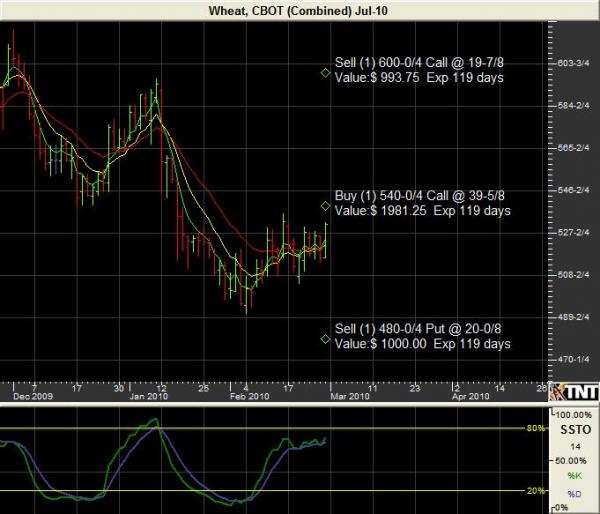Select the Sell 480-0/4 Put annotation text
Viewport: 600px width, 514px height.
422,336
